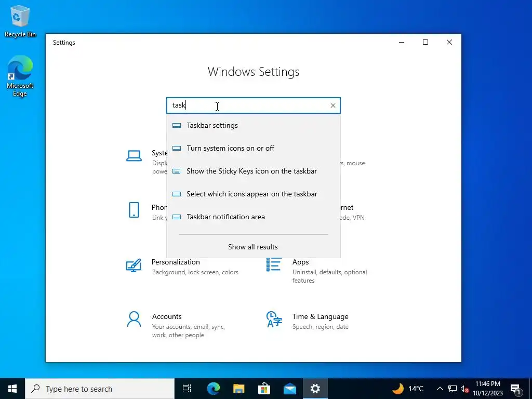Show hidden system tray icons
This screenshot has height=399, width=532.
[x=440, y=389]
